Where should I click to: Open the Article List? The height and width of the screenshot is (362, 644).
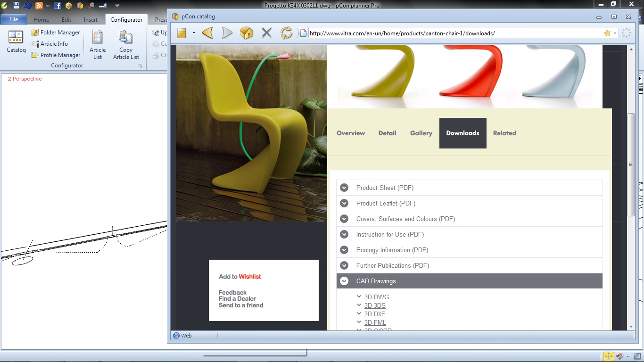click(98, 44)
